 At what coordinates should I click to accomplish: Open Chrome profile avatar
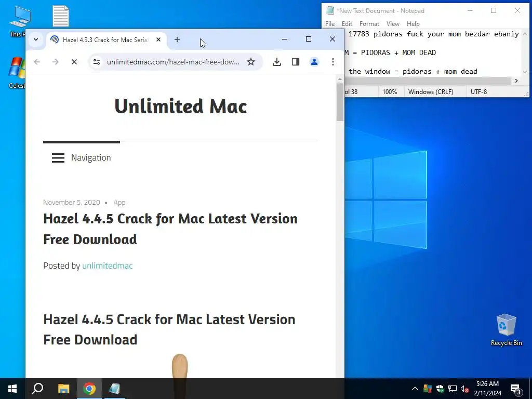pyautogui.click(x=314, y=62)
